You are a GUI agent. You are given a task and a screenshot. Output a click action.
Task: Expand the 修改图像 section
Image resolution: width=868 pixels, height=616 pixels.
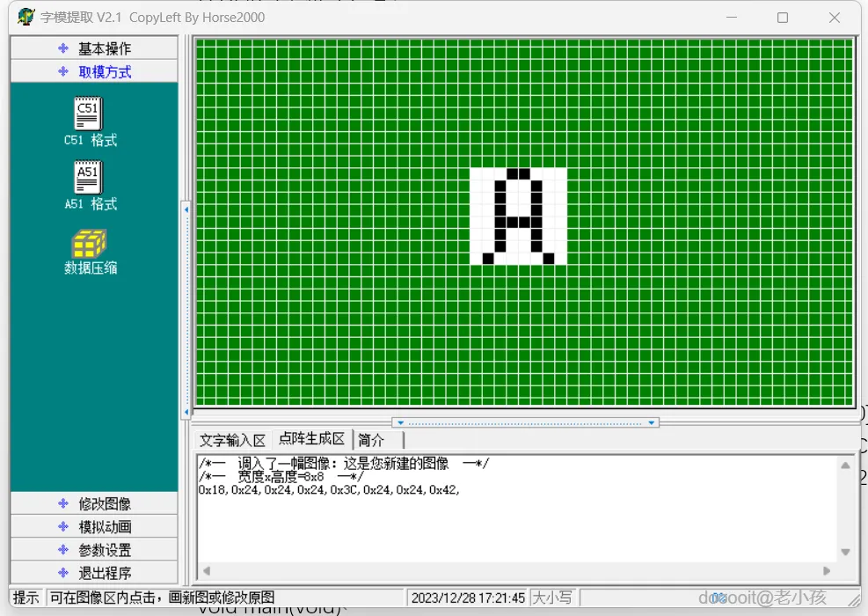(94, 504)
